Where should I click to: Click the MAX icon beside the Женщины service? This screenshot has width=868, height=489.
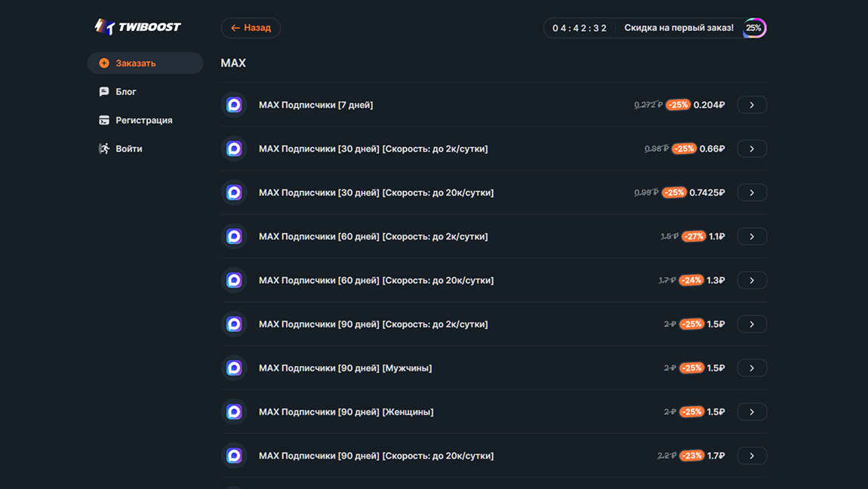tap(234, 411)
